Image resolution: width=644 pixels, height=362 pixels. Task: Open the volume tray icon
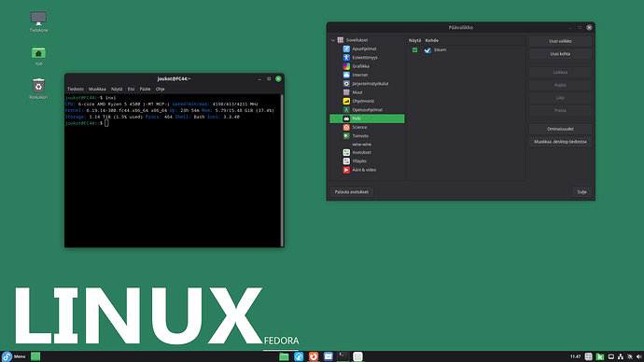point(638,356)
